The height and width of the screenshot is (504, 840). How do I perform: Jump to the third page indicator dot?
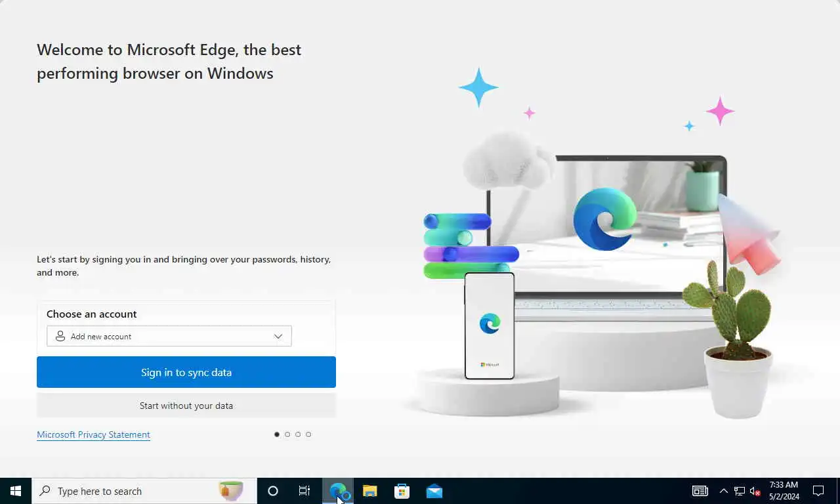coord(298,434)
